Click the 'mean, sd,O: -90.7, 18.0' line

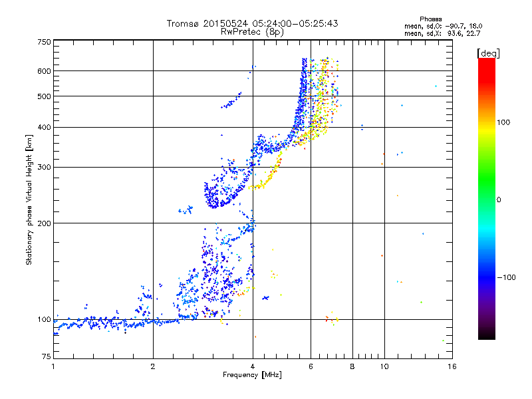(x=443, y=26)
